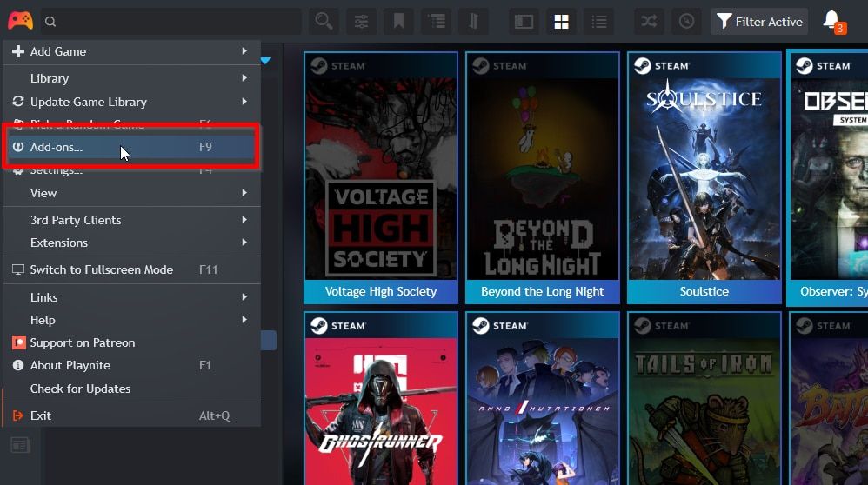868x485 pixels.
Task: Expand the Extensions submenu arrow
Action: (x=244, y=242)
